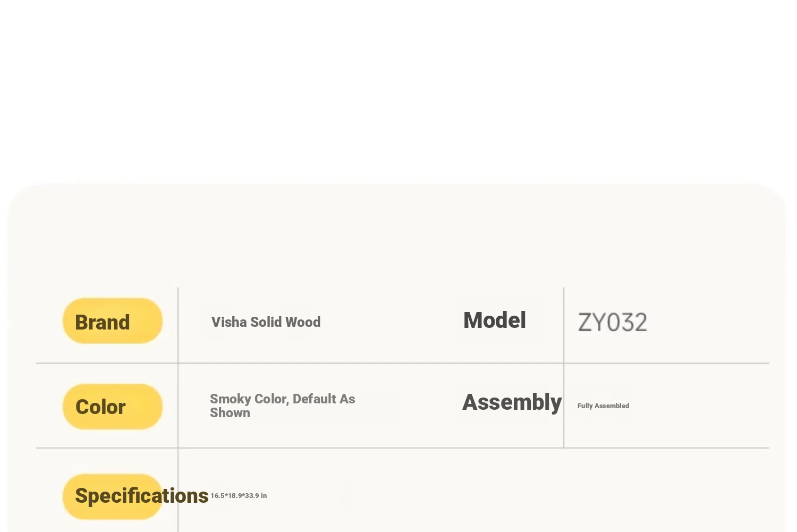Viewport: 797px width, 532px height.
Task: Click the yellow Color label badge
Action: coord(113,407)
